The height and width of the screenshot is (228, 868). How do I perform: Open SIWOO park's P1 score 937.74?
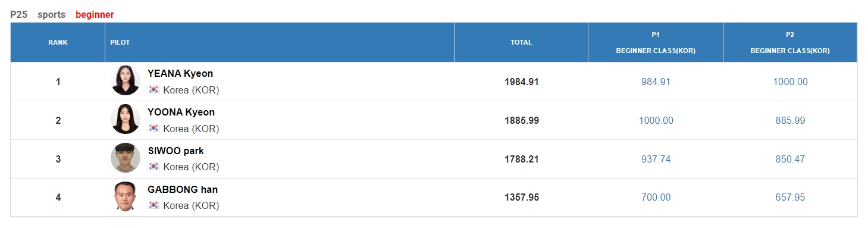(x=656, y=159)
